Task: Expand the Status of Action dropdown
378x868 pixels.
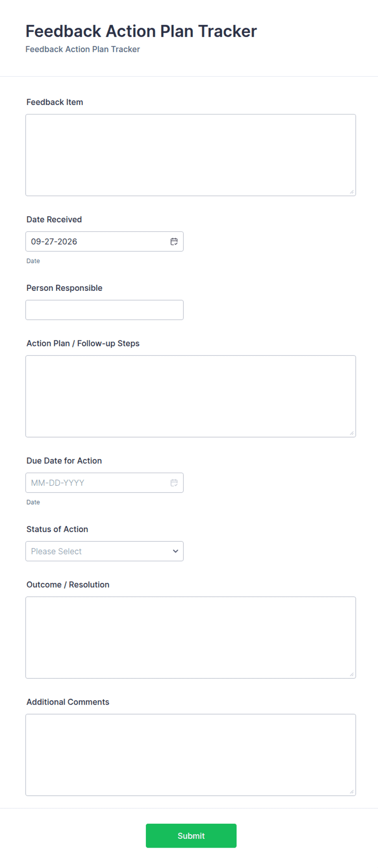Action: tap(104, 551)
